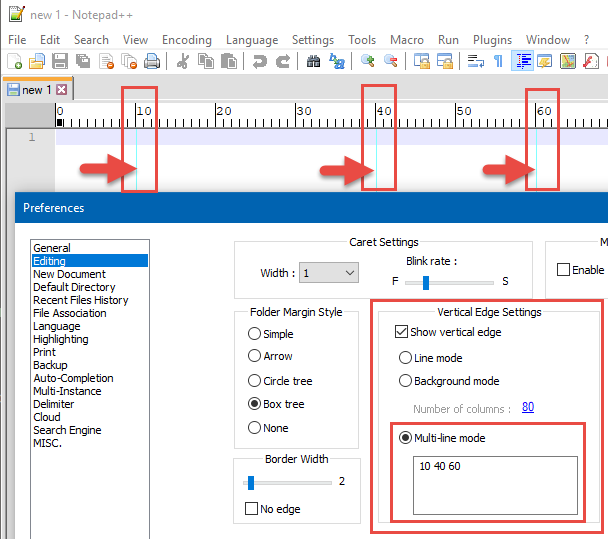Switch to the new 1 document tab
The image size is (608, 539).
coord(36,90)
